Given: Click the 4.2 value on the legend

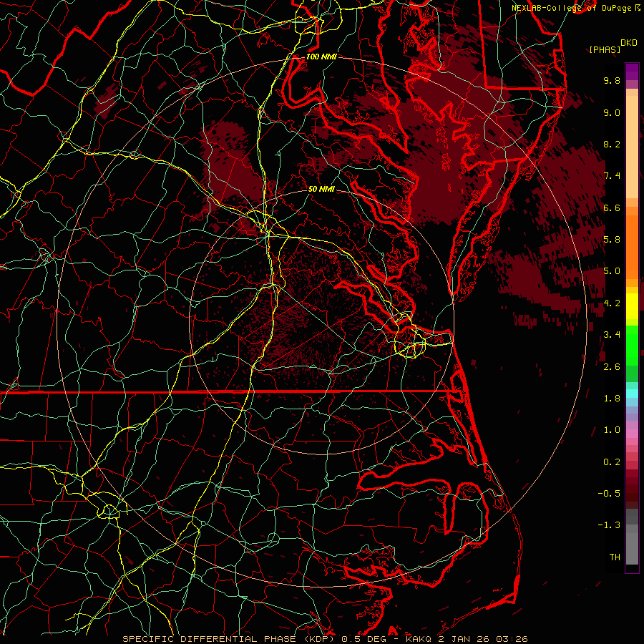Looking at the screenshot, I should 612,303.
